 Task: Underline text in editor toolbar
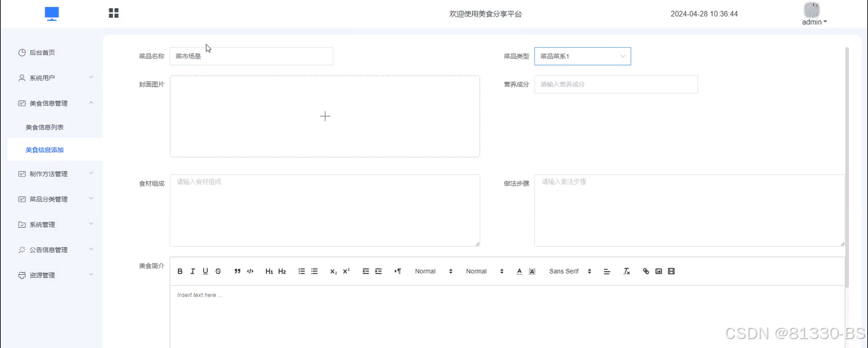205,271
